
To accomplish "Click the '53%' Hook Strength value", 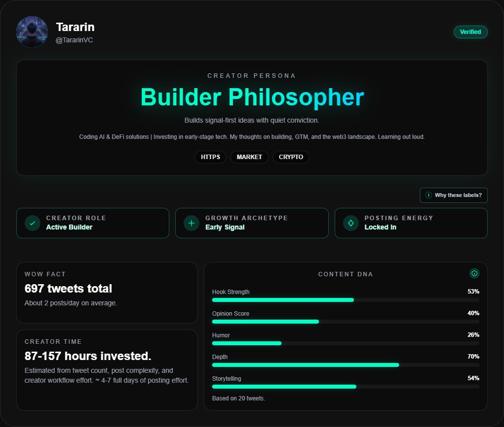I will [x=473, y=292].
